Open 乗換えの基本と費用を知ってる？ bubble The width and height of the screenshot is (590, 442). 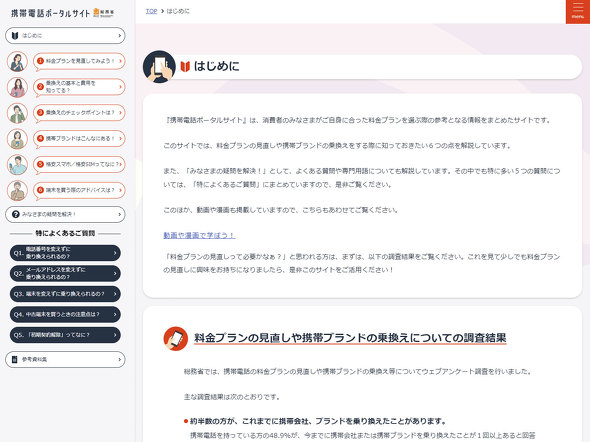click(79, 87)
